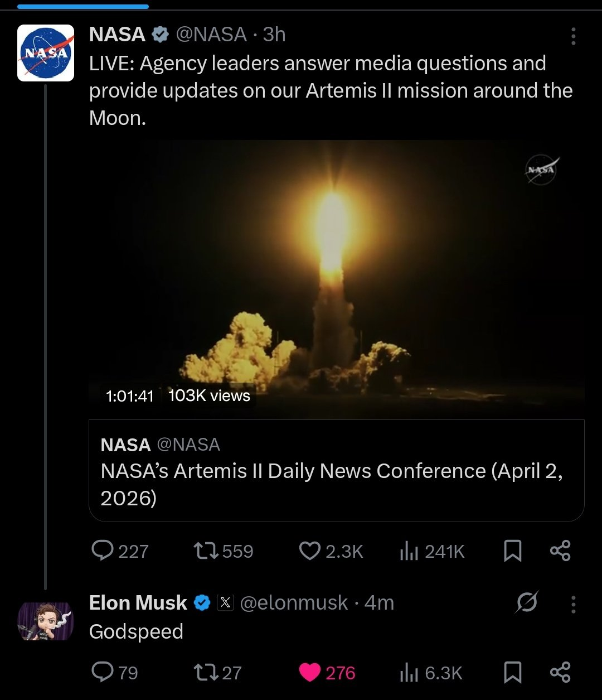Bookmark Elon Musk's Godspeed reply
The height and width of the screenshot is (700, 602).
coord(512,673)
